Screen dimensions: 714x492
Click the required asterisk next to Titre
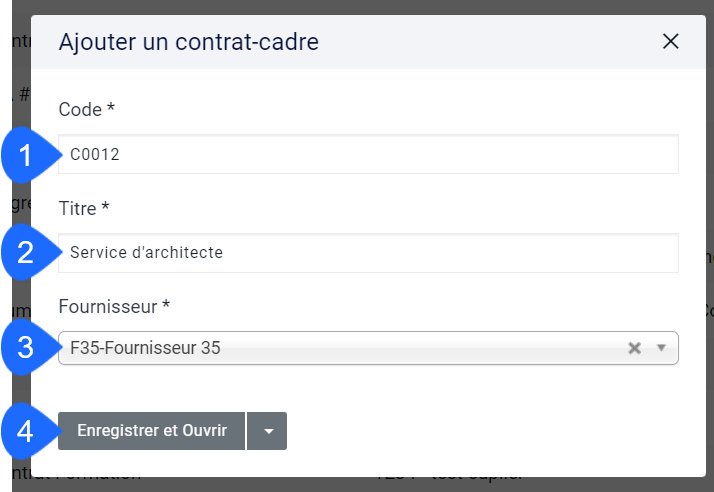105,206
